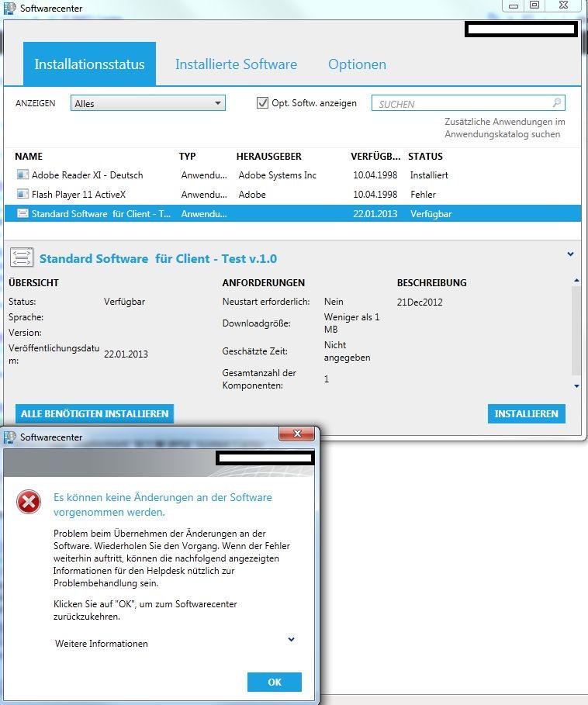Open the Anzeigen dropdown showing Alles
Screen dimensions: 588x705
(148, 103)
